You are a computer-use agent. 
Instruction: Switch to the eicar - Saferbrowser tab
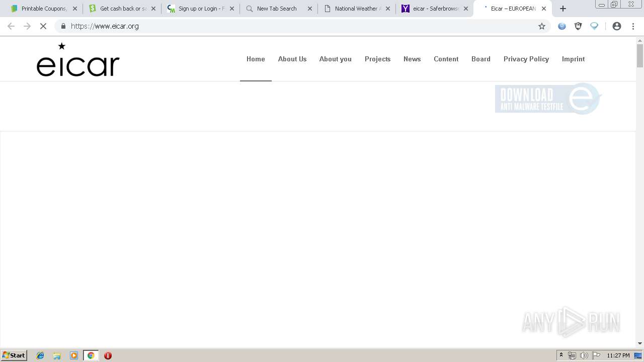[435, 9]
